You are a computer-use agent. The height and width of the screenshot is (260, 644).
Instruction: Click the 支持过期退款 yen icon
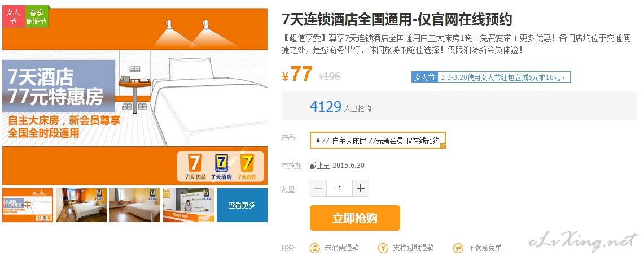point(383,248)
